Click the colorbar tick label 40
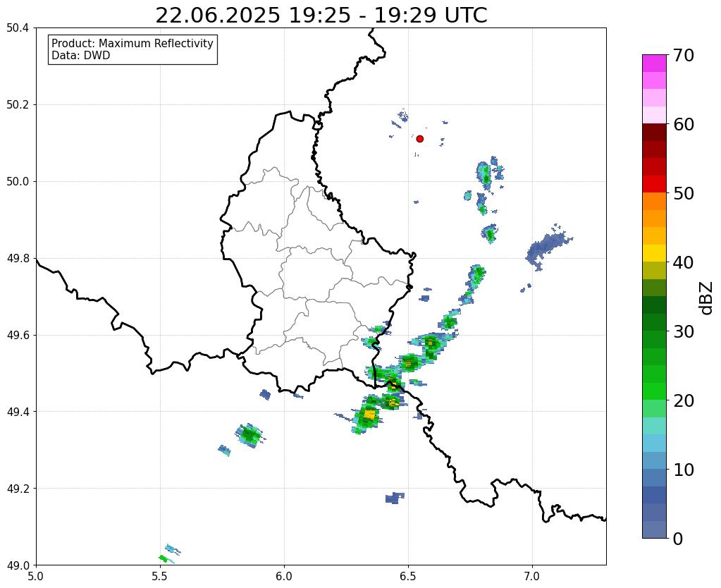This screenshot has height=588, width=721. pos(683,262)
